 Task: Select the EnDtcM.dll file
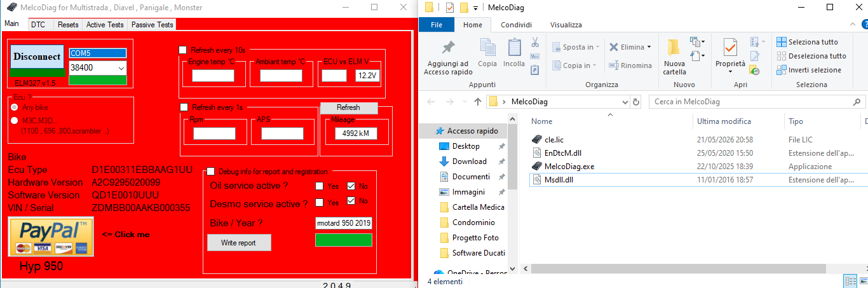[x=562, y=153]
